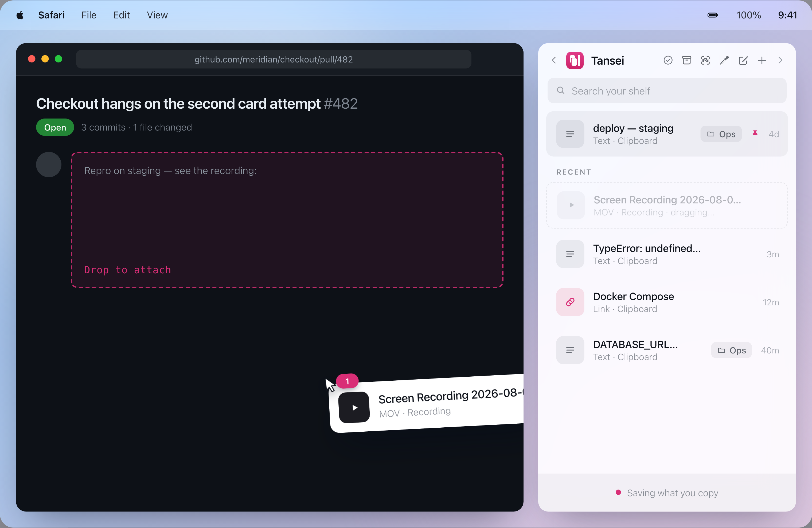Open the archive box icon in Tansei
The width and height of the screenshot is (812, 528).
coord(686,60)
